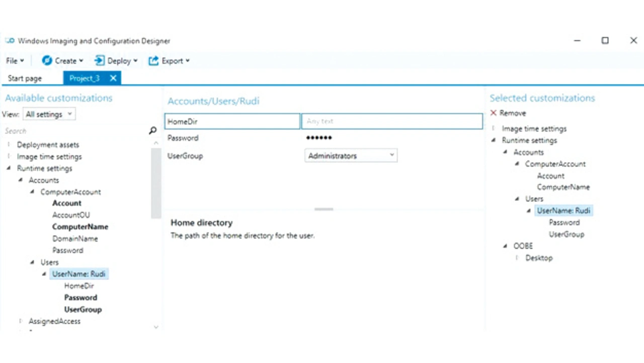
Task: Open the UserGroup Administrators dropdown
Action: pyautogui.click(x=351, y=156)
